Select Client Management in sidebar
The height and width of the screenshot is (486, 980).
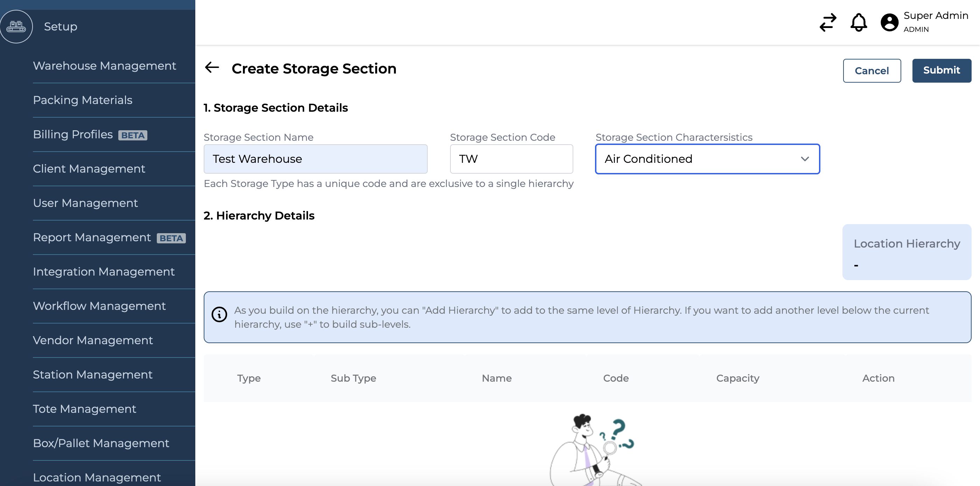click(89, 169)
